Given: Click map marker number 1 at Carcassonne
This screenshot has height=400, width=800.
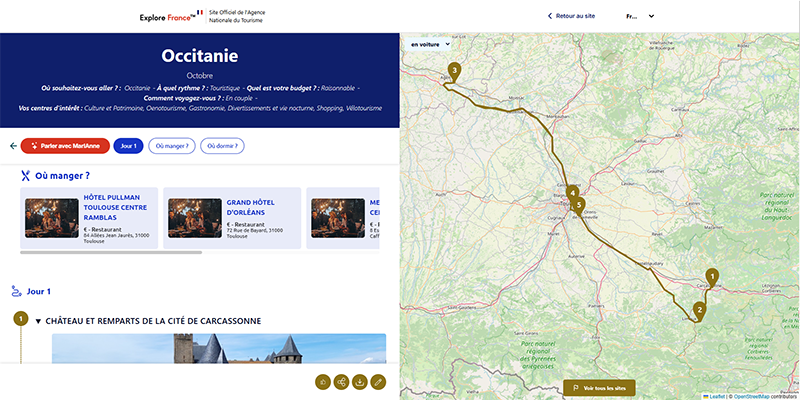Looking at the screenshot, I should pos(712,278).
